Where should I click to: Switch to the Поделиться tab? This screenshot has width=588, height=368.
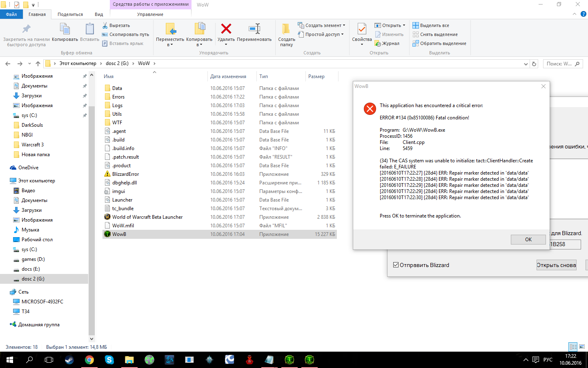(x=70, y=14)
